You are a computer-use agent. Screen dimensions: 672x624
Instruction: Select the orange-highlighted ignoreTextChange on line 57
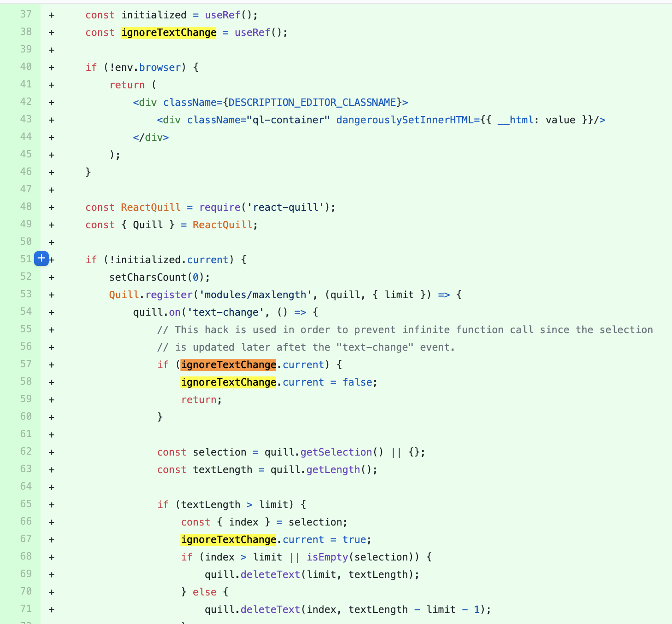[x=228, y=364]
